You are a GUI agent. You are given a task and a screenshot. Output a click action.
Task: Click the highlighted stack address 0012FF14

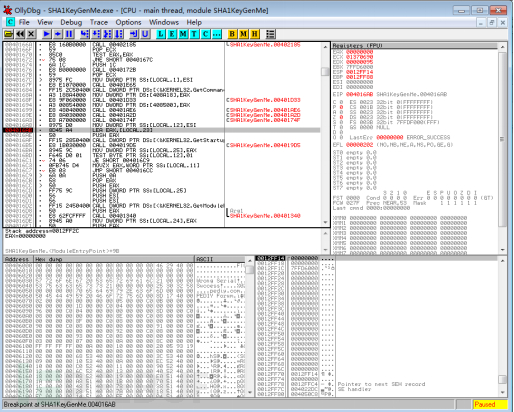click(x=270, y=258)
